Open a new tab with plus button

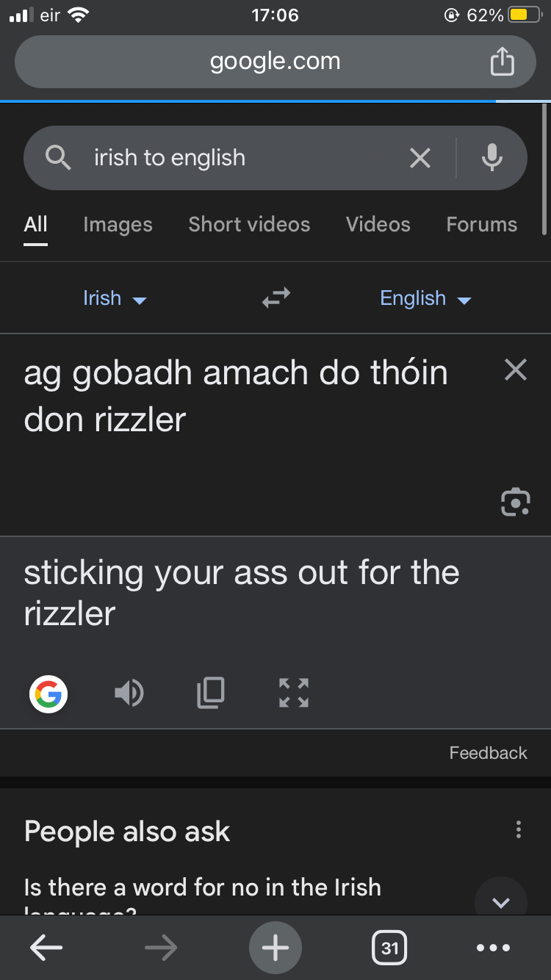click(x=275, y=948)
